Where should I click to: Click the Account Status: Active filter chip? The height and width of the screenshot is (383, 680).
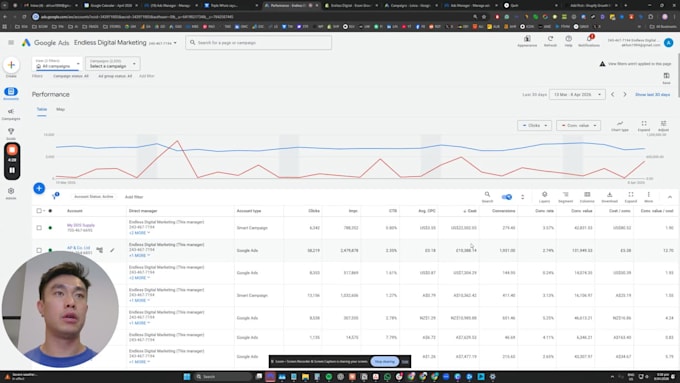[x=94, y=196]
